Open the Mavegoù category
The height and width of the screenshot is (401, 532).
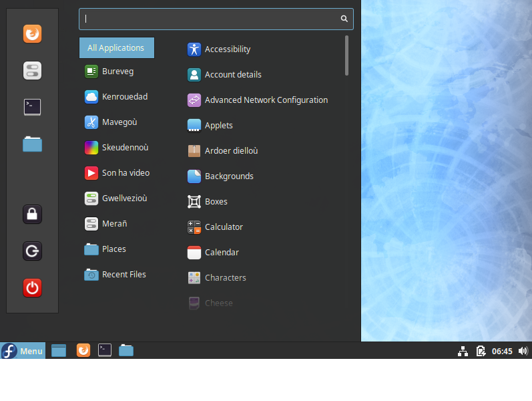(x=117, y=122)
